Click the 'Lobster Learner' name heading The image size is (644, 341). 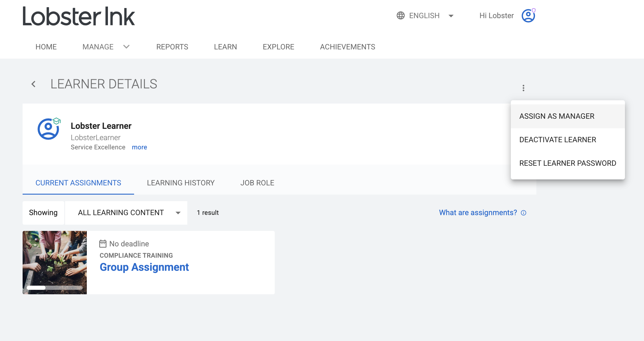(x=101, y=126)
